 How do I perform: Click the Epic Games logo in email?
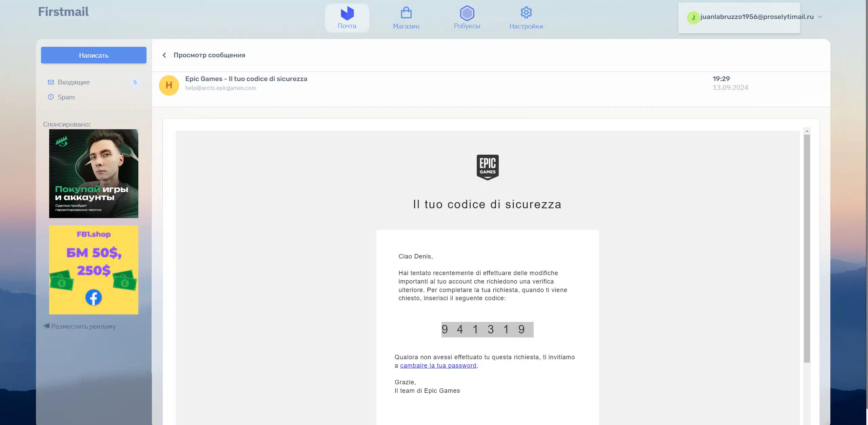[487, 167]
